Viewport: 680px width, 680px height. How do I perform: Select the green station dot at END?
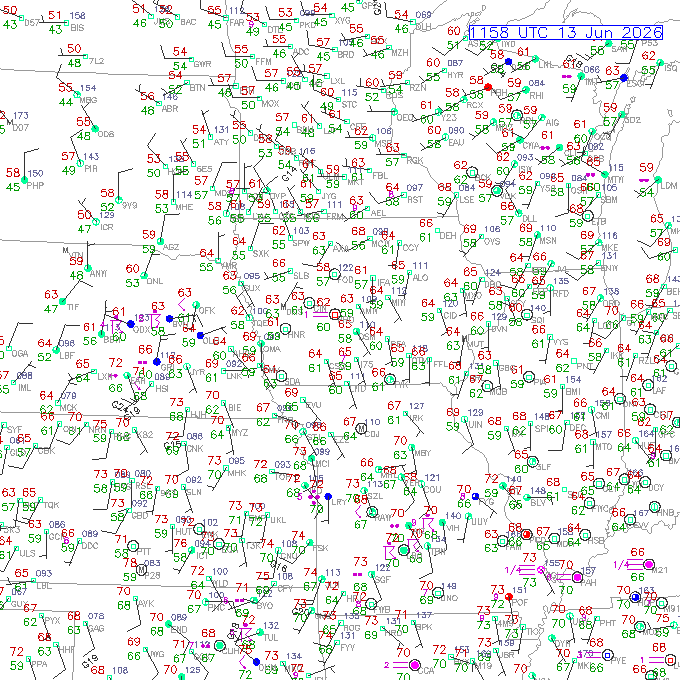tap(168, 624)
